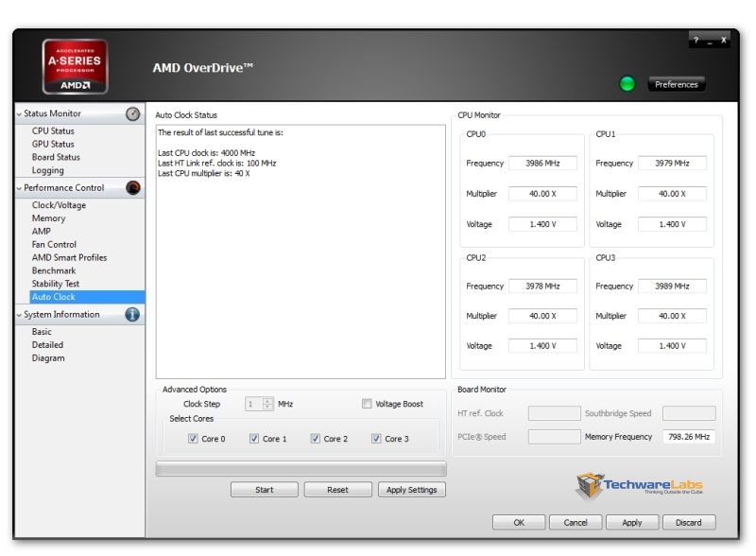Decrease the Clock Step spinner value

tap(268, 407)
